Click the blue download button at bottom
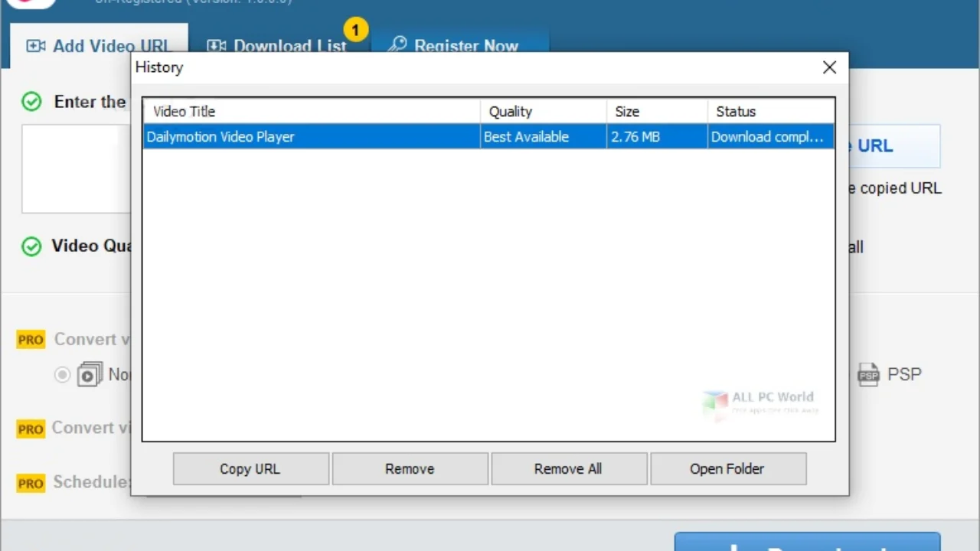Screen dimensions: 980x551 [807, 542]
